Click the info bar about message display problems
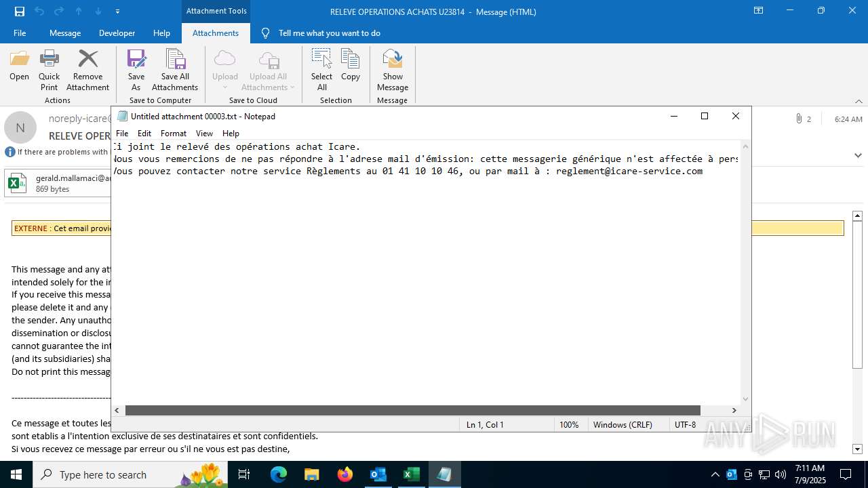This screenshot has height=488, width=868. (x=57, y=152)
